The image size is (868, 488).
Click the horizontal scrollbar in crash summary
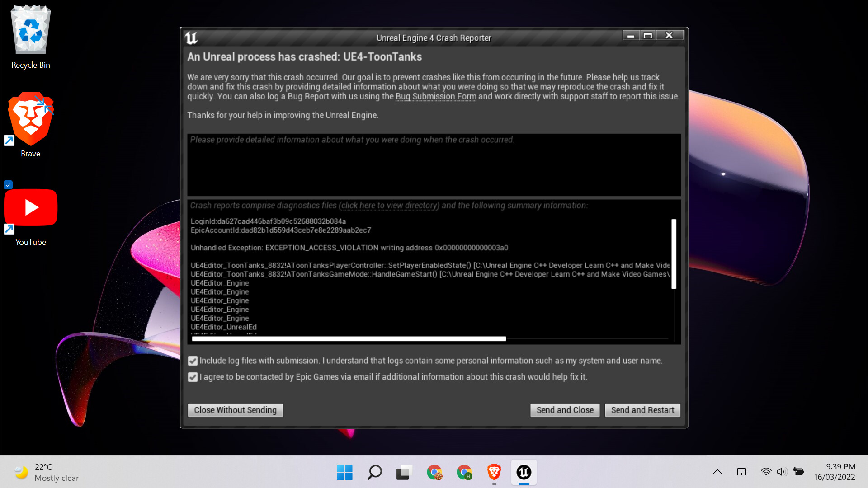[349, 338]
